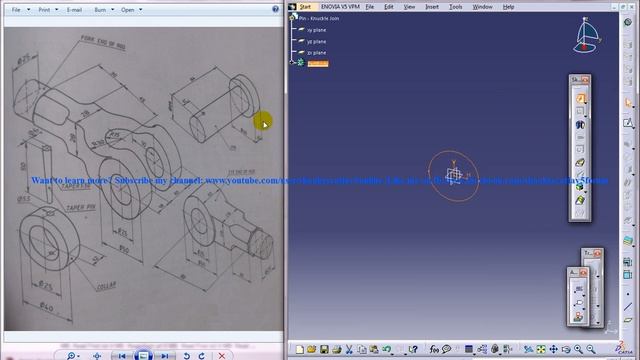Click the Copy icon in CATIA toolbar

coord(362,349)
